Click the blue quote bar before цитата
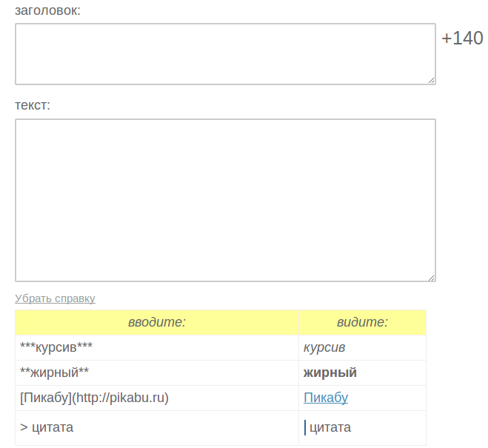488x448 pixels. tap(305, 427)
